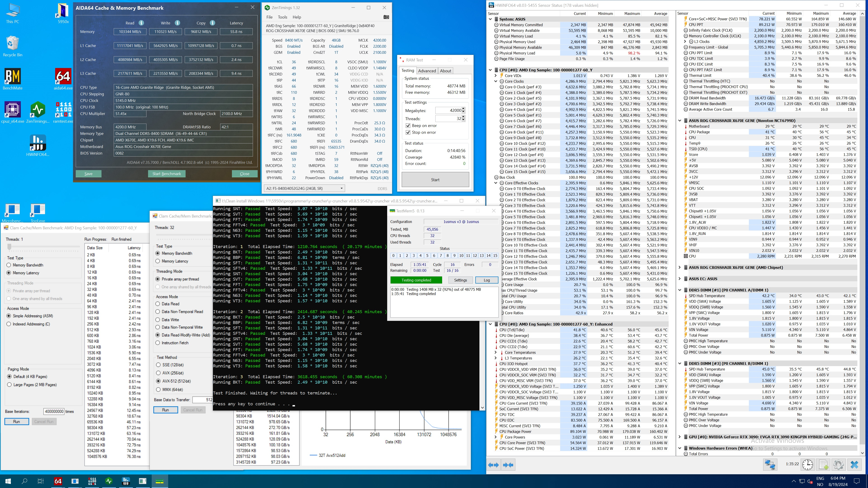Click Save in AIDA64 benchmark window

pyautogui.click(x=88, y=174)
